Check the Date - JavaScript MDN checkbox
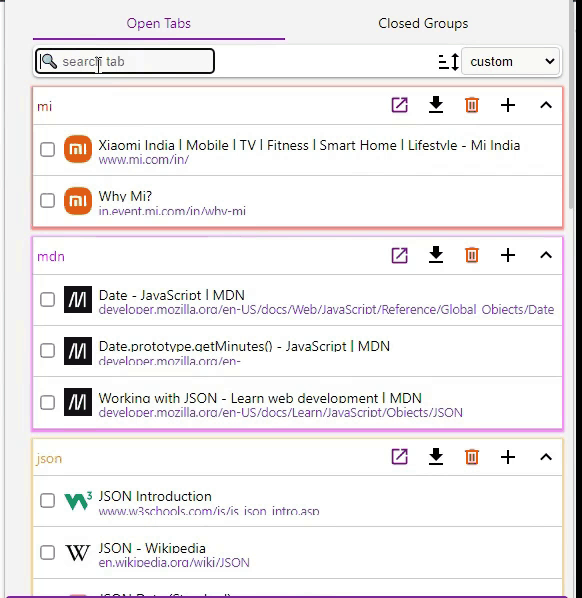This screenshot has width=582, height=598. tap(47, 300)
